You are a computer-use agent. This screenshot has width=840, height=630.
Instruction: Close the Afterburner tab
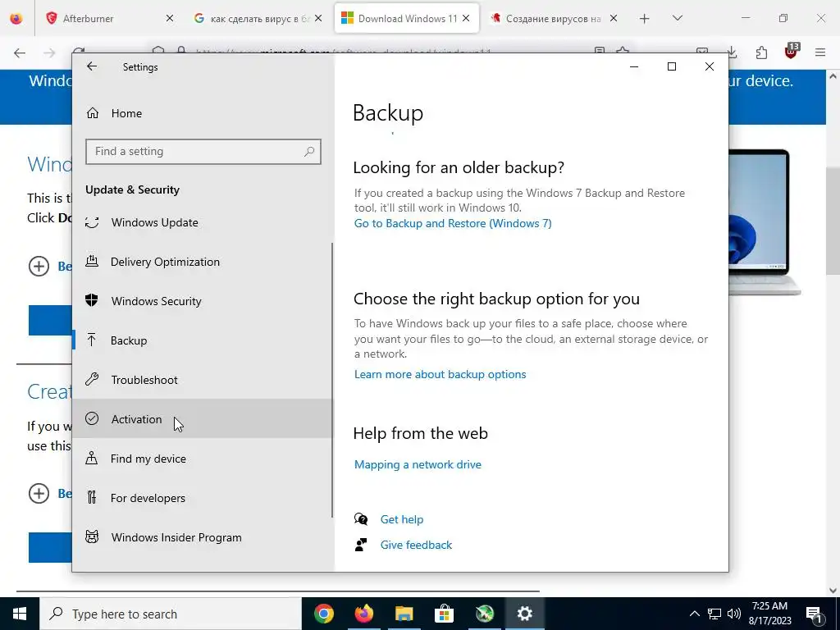click(x=170, y=18)
